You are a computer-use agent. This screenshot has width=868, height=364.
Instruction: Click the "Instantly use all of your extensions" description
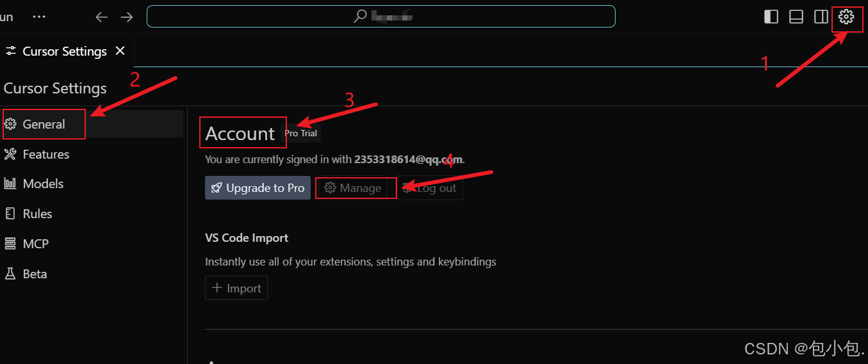(350, 262)
